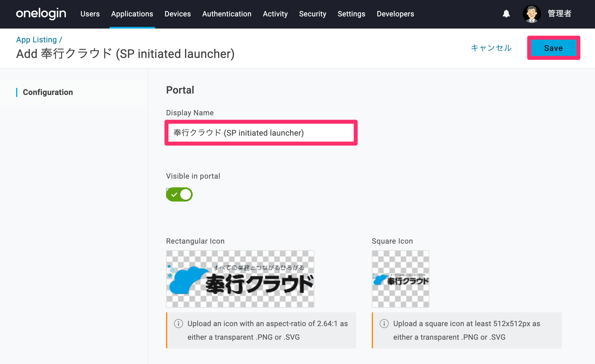Click the Visible in portal label

click(193, 176)
